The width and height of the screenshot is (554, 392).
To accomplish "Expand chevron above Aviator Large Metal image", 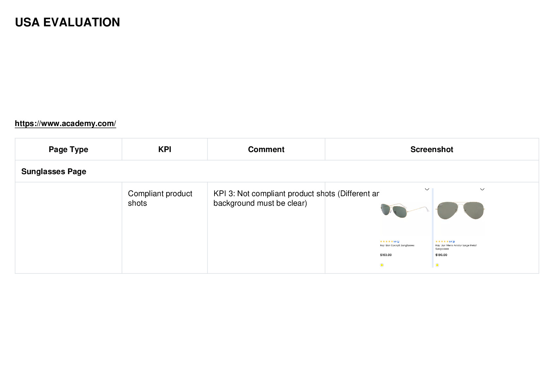I will [x=482, y=189].
